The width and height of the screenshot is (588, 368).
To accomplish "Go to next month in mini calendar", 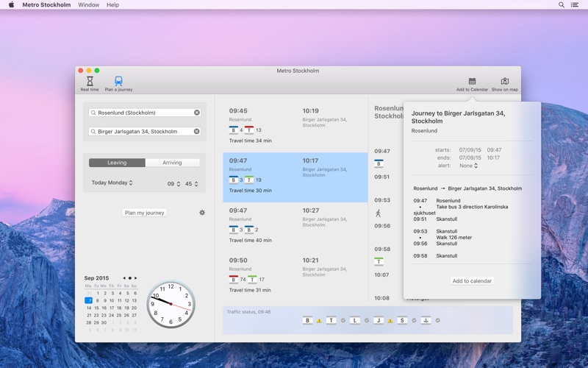I will tap(136, 278).
